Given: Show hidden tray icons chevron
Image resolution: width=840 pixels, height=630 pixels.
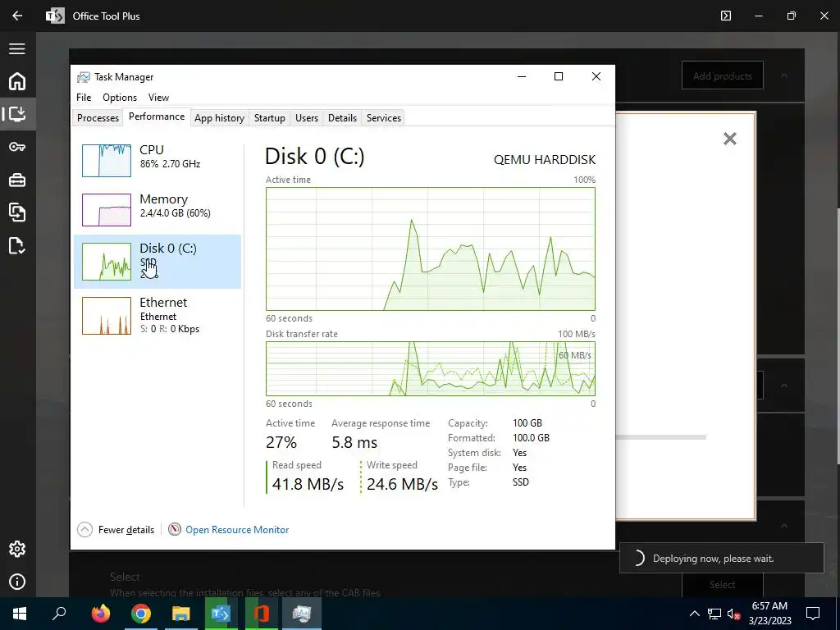Looking at the screenshot, I should pyautogui.click(x=694, y=614).
